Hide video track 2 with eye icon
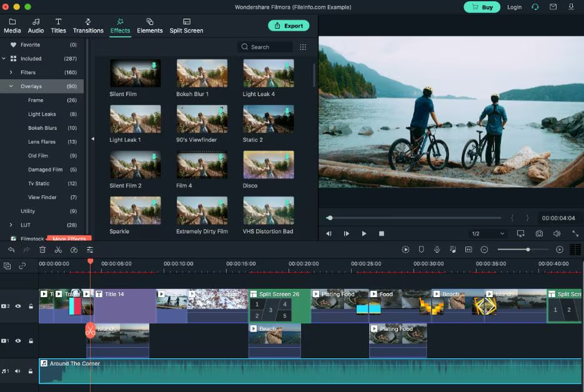 18,306
